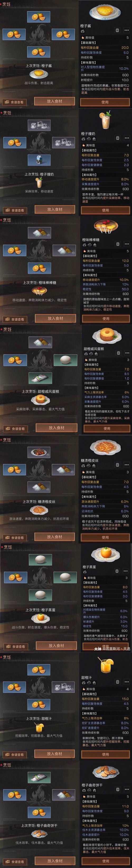Click 放入食材 under 橙子撞奶 recipe
This screenshot has width=132, height=868.
coord(55,209)
